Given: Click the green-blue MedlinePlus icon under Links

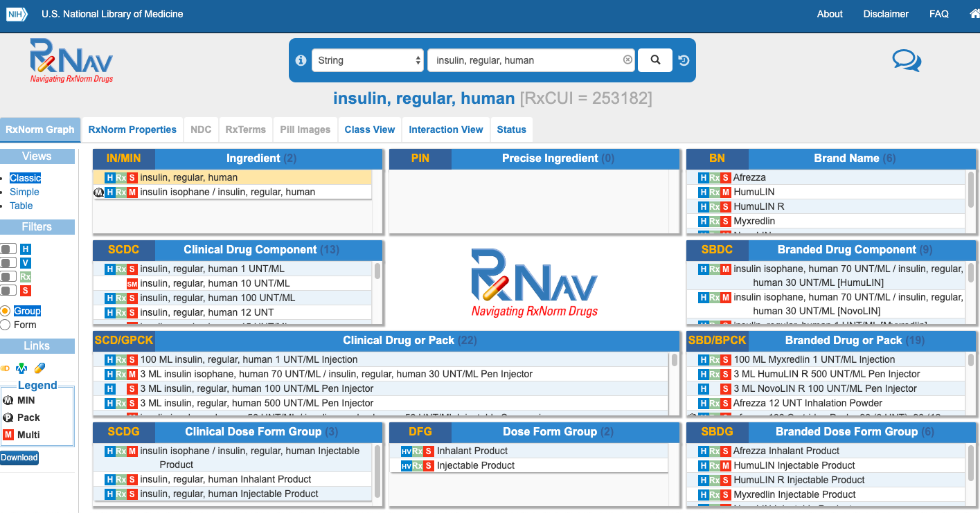Looking at the screenshot, I should click(x=22, y=368).
